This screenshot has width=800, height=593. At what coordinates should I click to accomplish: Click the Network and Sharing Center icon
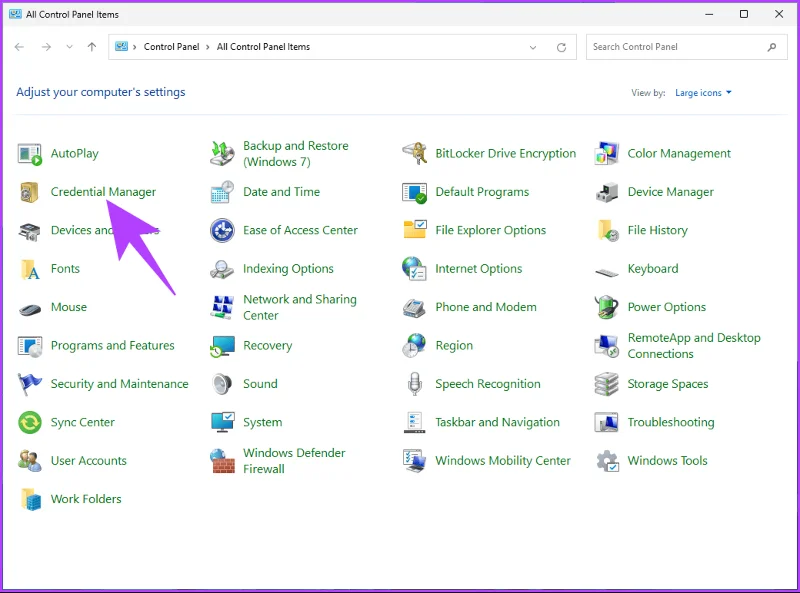coord(222,307)
